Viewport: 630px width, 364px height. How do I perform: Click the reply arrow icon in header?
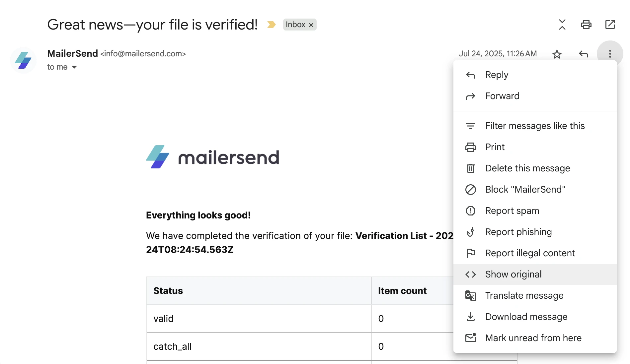(584, 54)
